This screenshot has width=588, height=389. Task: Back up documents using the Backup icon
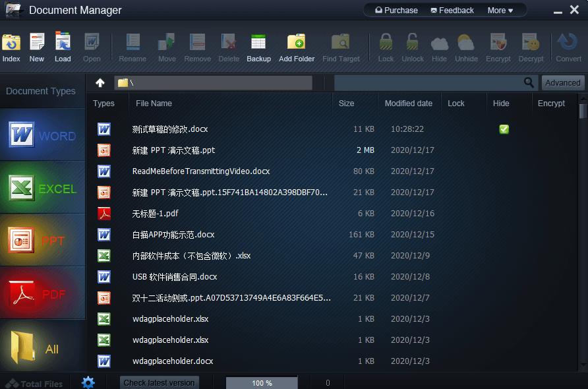[x=258, y=45]
